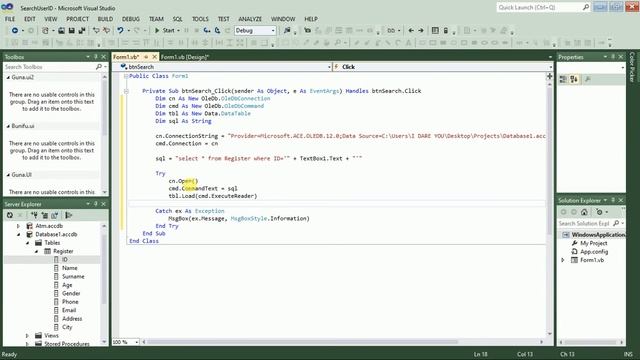Open the Color Picker side tab
This screenshot has width=640, height=360.
point(632,67)
